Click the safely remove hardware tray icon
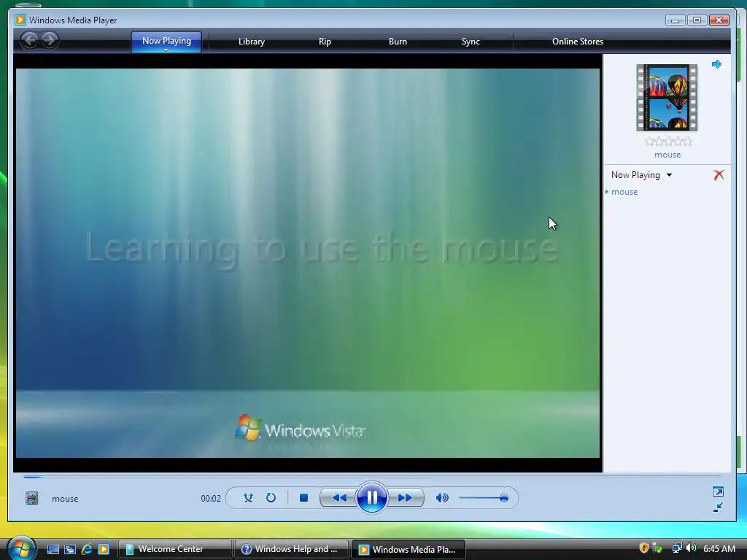747x560 pixels. click(x=657, y=548)
